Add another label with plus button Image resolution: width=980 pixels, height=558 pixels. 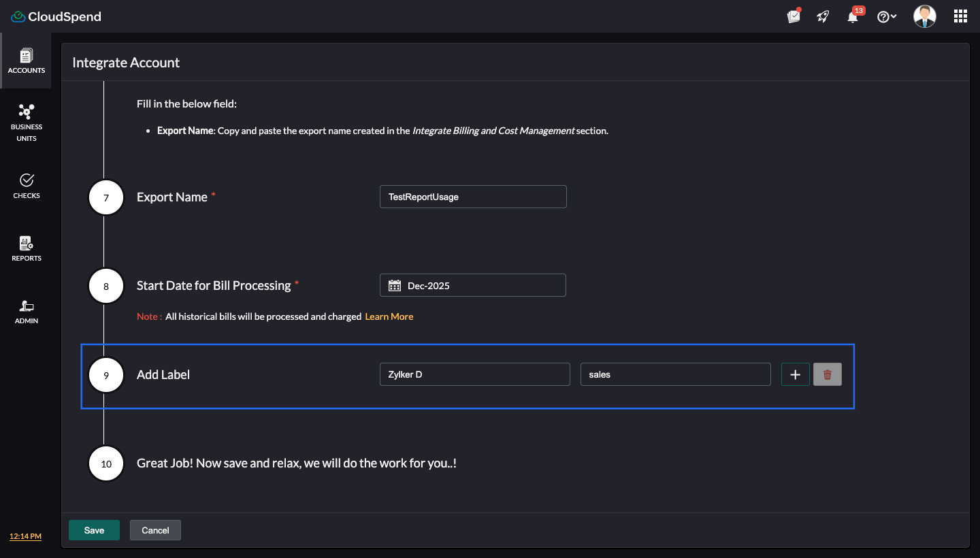coord(795,374)
